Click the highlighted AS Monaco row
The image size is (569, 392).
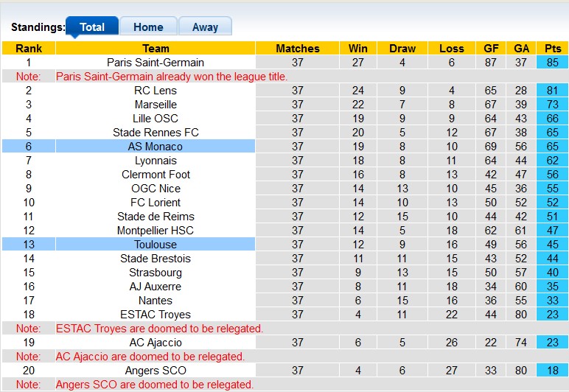[x=156, y=147]
